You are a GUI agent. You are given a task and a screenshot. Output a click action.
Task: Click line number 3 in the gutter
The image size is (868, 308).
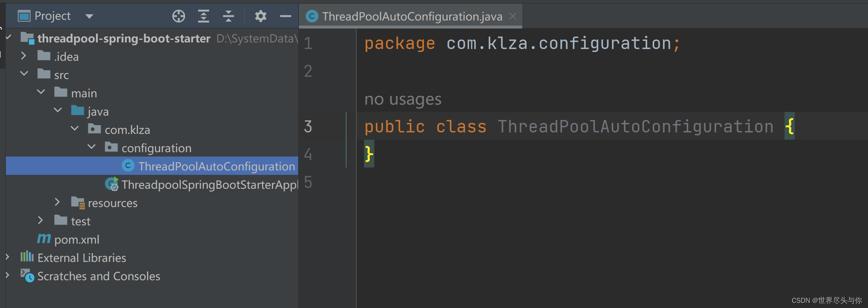(308, 127)
